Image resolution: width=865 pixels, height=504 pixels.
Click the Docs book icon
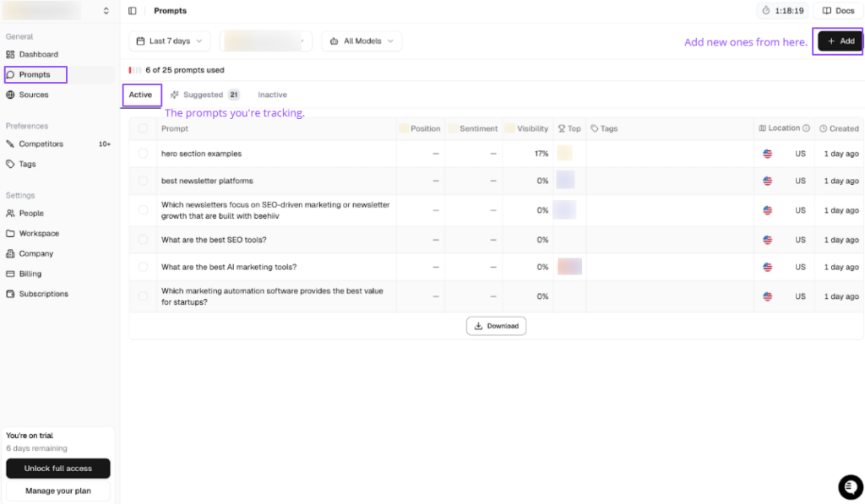tap(827, 11)
